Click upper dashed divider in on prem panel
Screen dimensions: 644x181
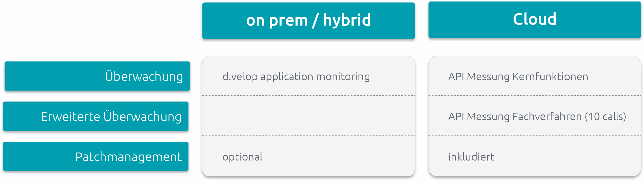[x=308, y=96]
